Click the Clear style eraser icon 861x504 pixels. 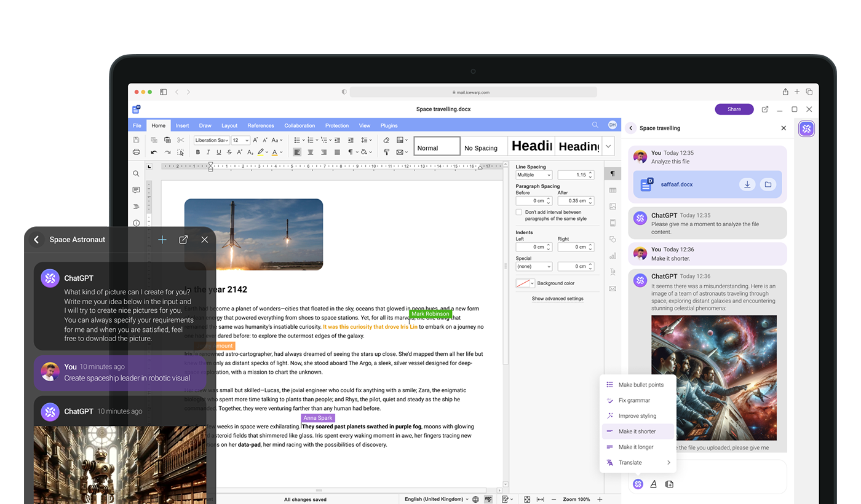pos(386,140)
